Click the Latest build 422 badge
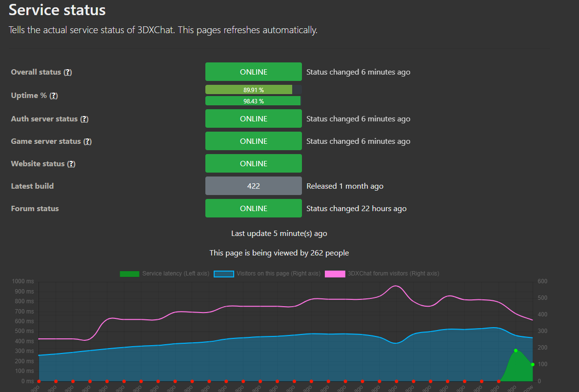The image size is (579, 392). pos(254,186)
